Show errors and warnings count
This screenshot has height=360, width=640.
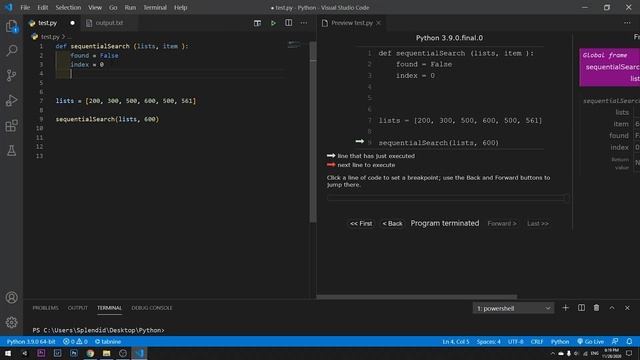click(x=75, y=342)
